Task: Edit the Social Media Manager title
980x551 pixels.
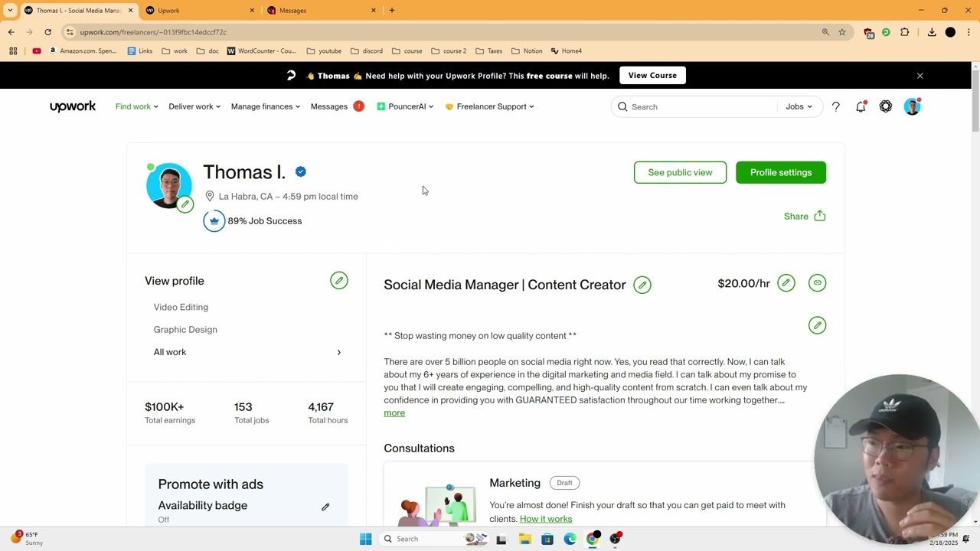Action: click(x=642, y=285)
